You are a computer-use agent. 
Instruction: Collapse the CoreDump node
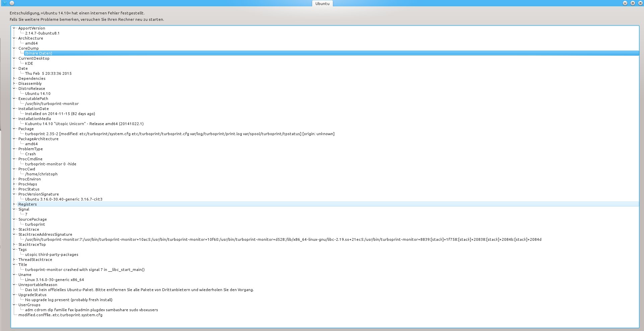(x=14, y=48)
